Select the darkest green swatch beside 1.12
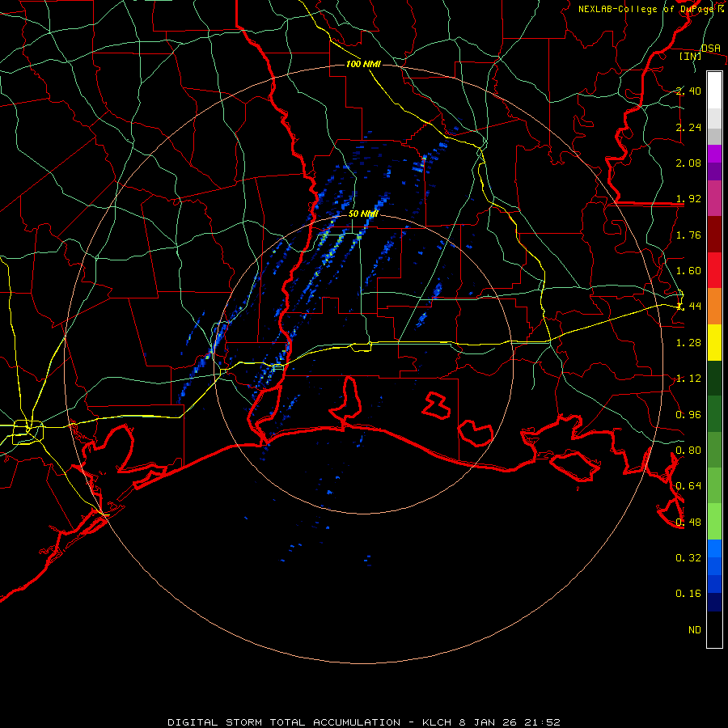This screenshot has height=728, width=728. [x=714, y=378]
